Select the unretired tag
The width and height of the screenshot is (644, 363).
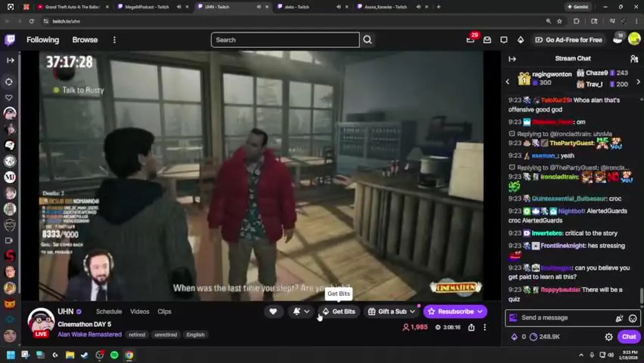[166, 335]
